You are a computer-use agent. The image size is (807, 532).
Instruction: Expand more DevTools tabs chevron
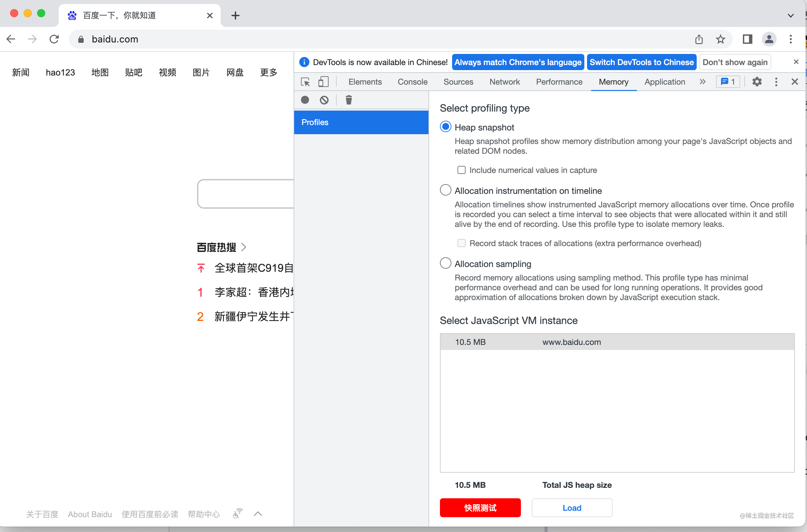[x=702, y=82]
